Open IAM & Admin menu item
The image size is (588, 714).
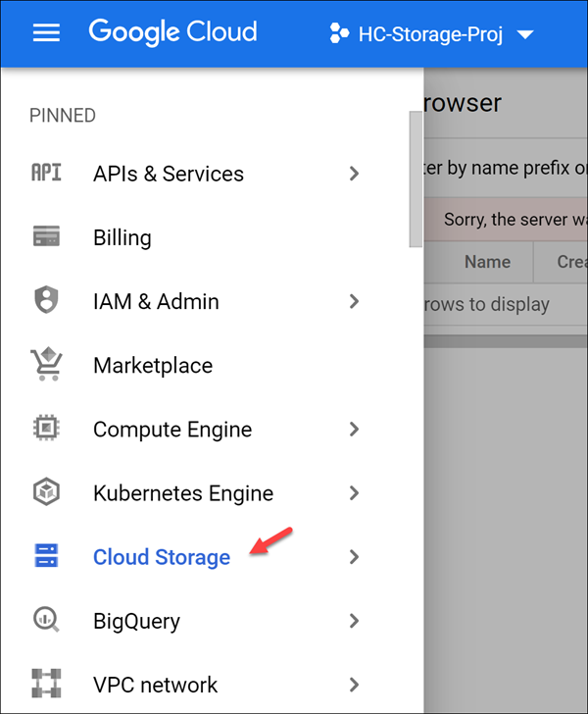pyautogui.click(x=156, y=301)
